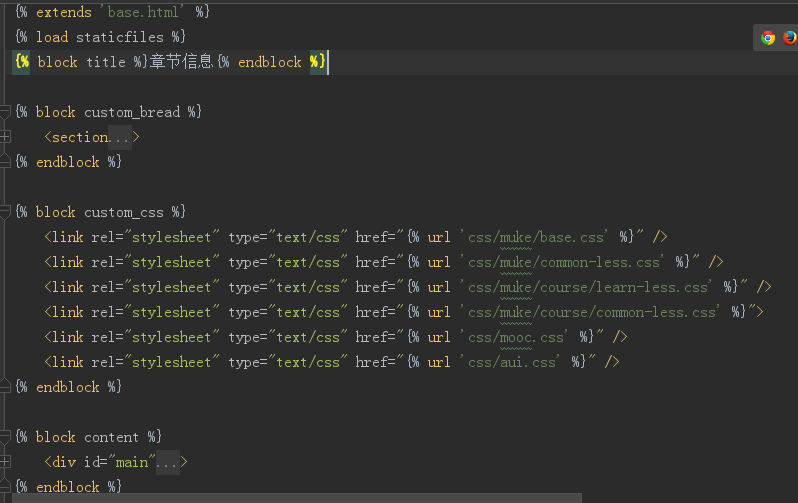798x503 pixels.
Task: Click the 'css/muke/common-less.css' path
Action: [562, 262]
